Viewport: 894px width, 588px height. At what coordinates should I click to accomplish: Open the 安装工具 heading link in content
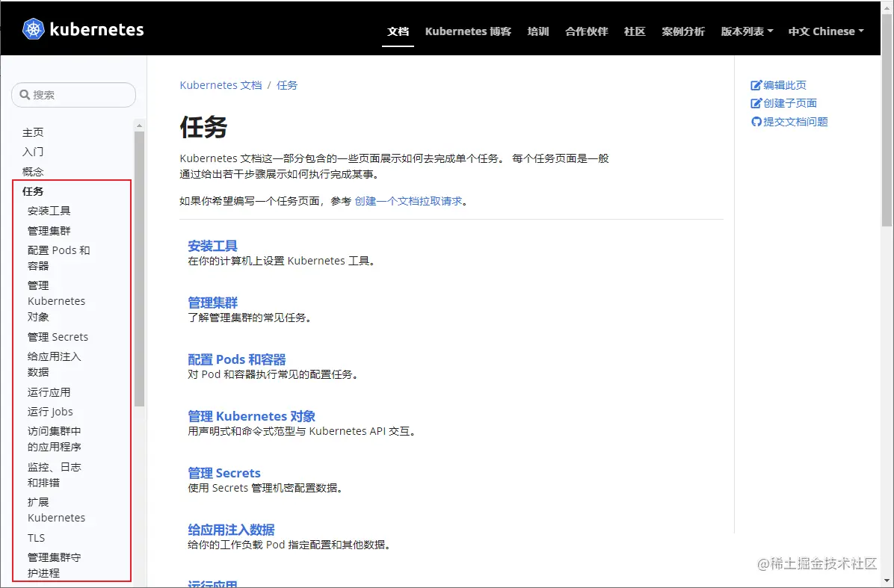(213, 246)
